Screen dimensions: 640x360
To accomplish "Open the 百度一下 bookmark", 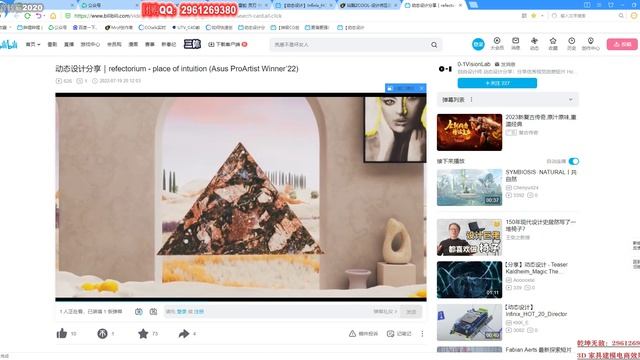I will (85, 27).
